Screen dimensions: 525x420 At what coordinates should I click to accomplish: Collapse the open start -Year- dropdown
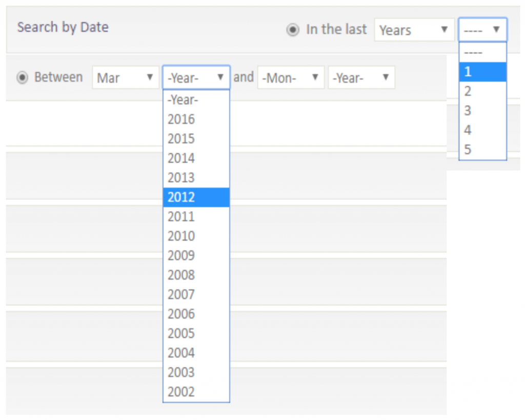[x=196, y=78]
